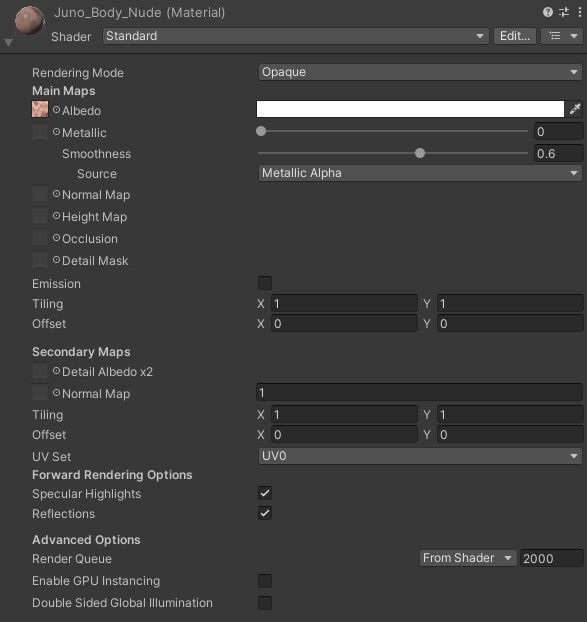587x622 pixels.
Task: Open the Smoothness Source Metallic Alpha dropdown
Action: pyautogui.click(x=420, y=173)
